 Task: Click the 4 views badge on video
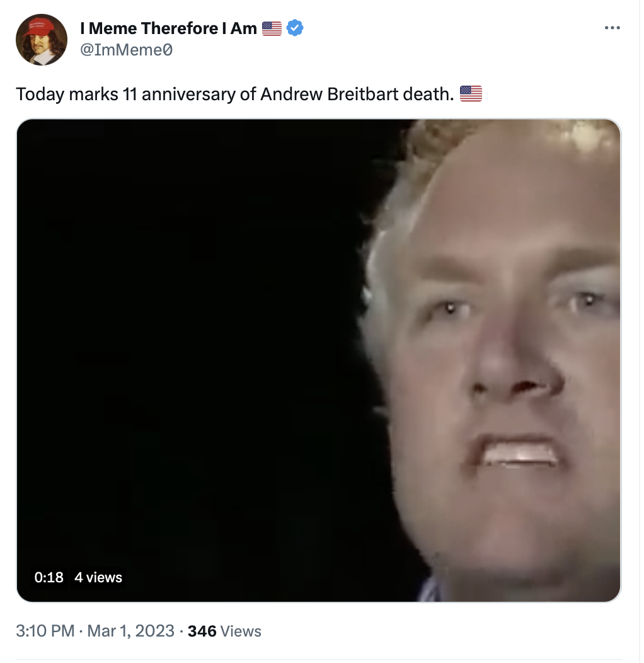click(x=98, y=577)
